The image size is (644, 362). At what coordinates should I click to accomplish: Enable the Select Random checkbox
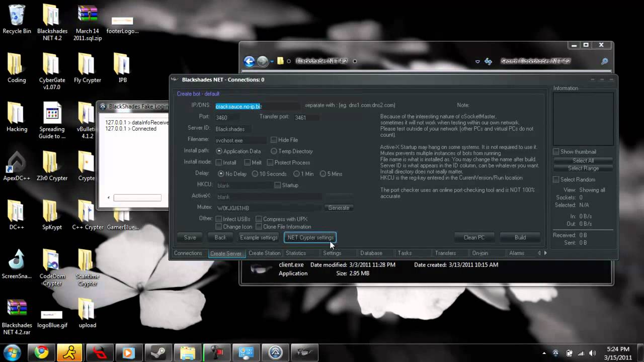click(556, 179)
